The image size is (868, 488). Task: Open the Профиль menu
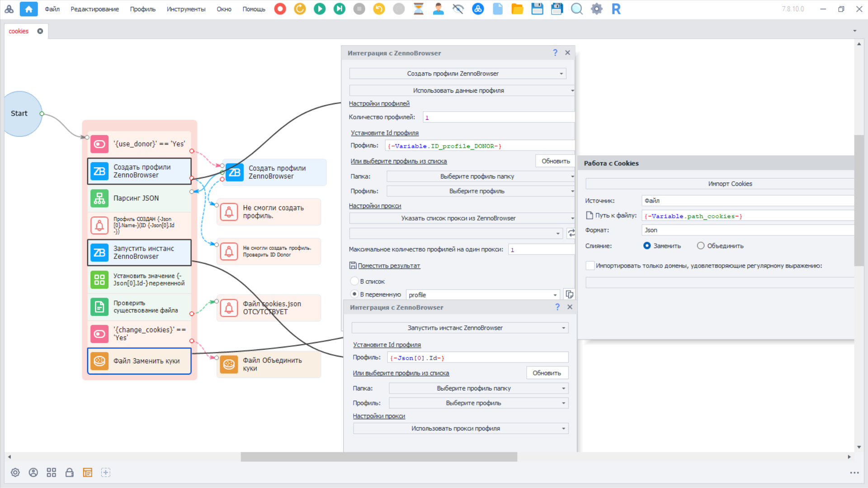(142, 9)
